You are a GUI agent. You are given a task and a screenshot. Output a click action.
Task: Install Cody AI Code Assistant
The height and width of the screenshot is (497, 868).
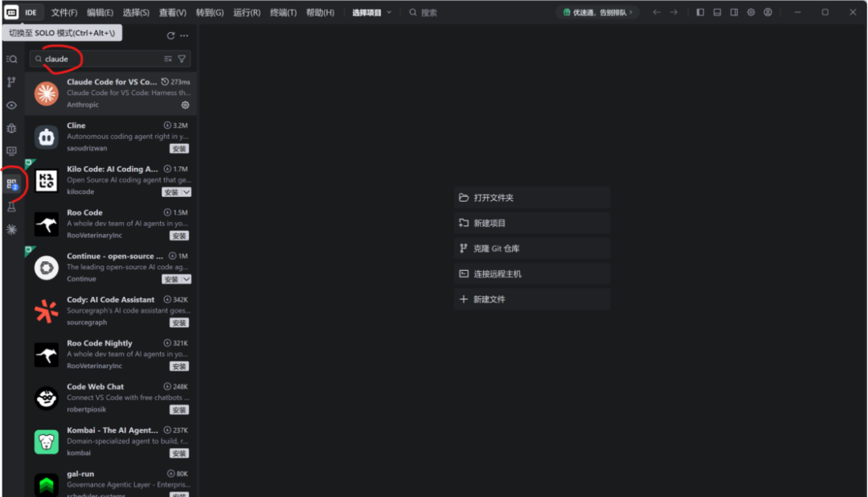178,322
